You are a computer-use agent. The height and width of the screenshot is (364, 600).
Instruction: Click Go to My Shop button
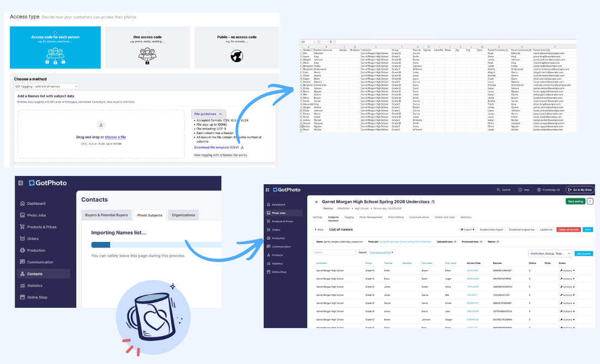point(580,190)
